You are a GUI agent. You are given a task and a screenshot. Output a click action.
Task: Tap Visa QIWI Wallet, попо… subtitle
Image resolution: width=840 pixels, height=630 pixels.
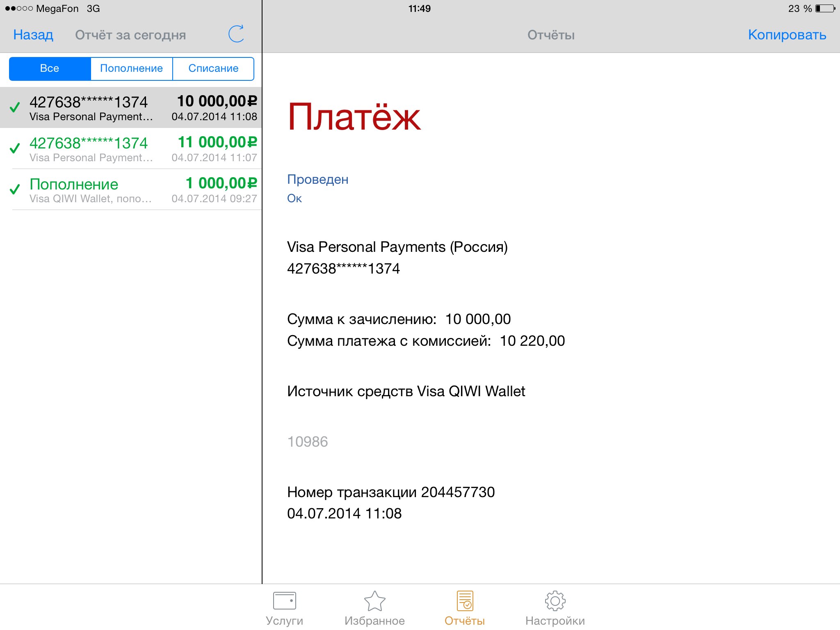[x=91, y=199]
